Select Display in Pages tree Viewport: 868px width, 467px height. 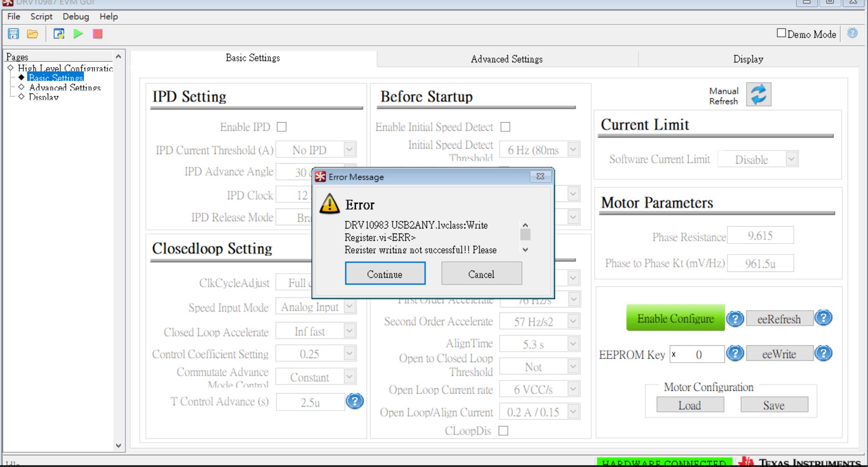pos(43,97)
